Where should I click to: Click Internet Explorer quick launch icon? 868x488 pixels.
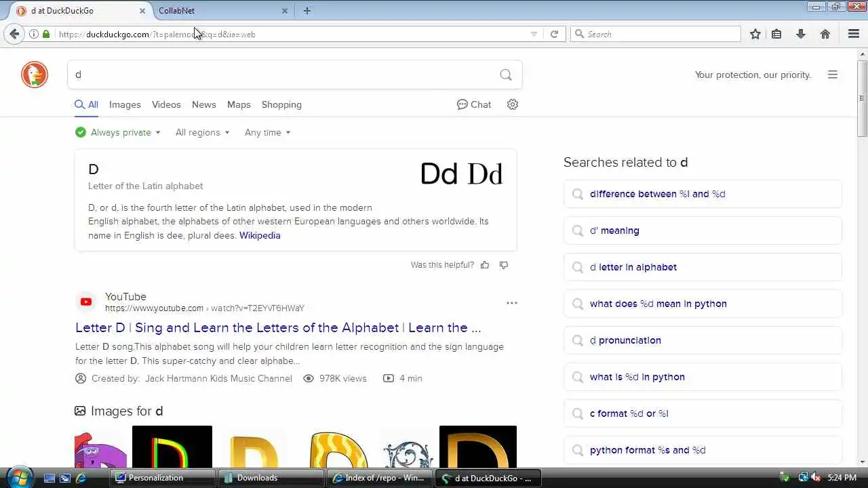[x=81, y=478]
